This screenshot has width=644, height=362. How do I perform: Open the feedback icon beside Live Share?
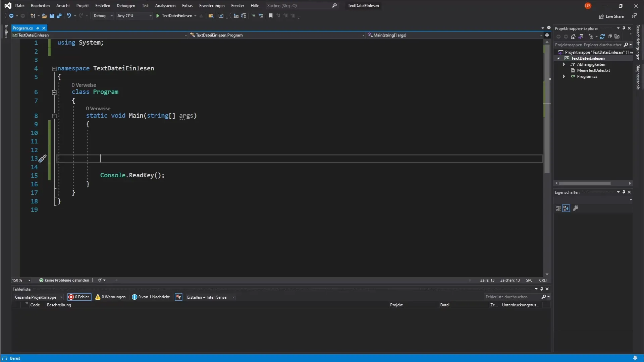634,16
